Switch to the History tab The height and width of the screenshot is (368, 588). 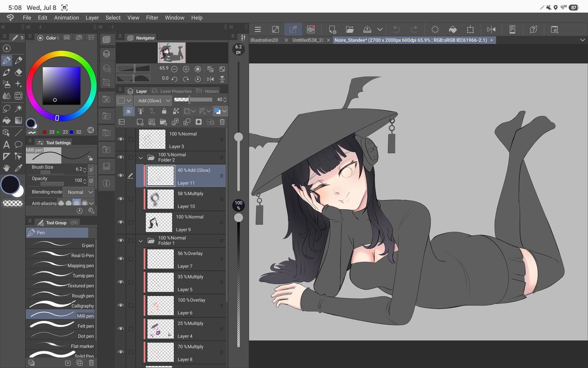(x=208, y=91)
